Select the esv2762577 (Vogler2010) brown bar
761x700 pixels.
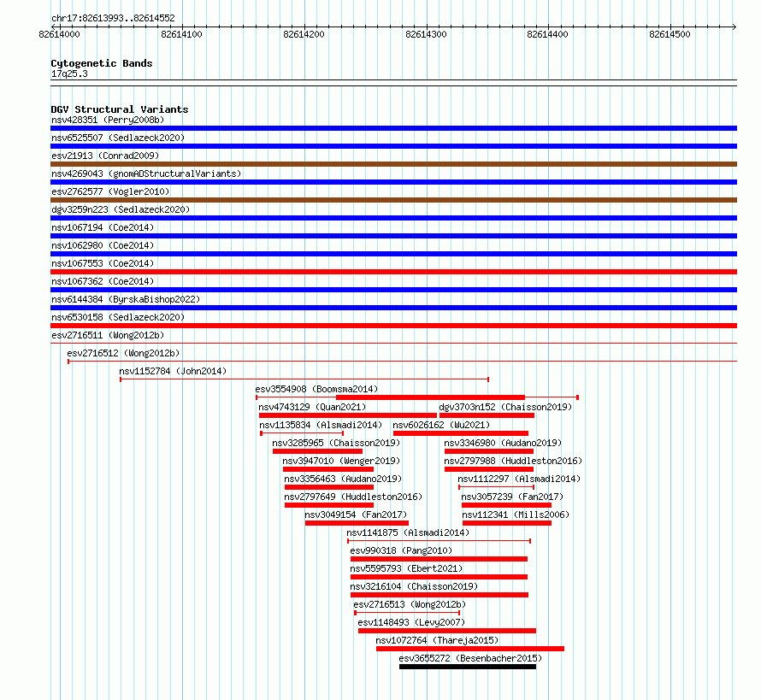point(393,200)
